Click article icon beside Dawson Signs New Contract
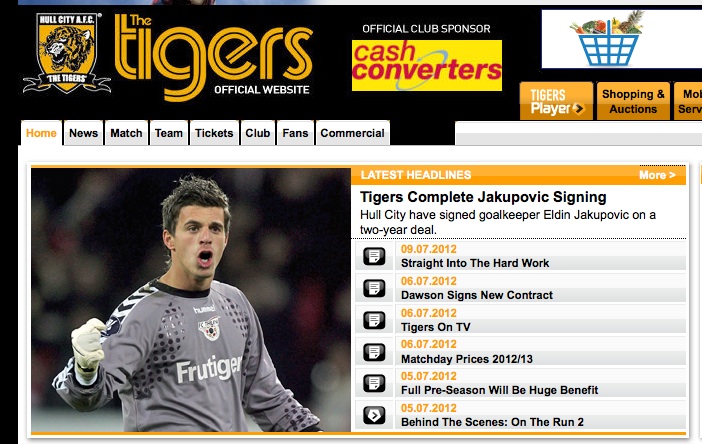 pos(374,288)
